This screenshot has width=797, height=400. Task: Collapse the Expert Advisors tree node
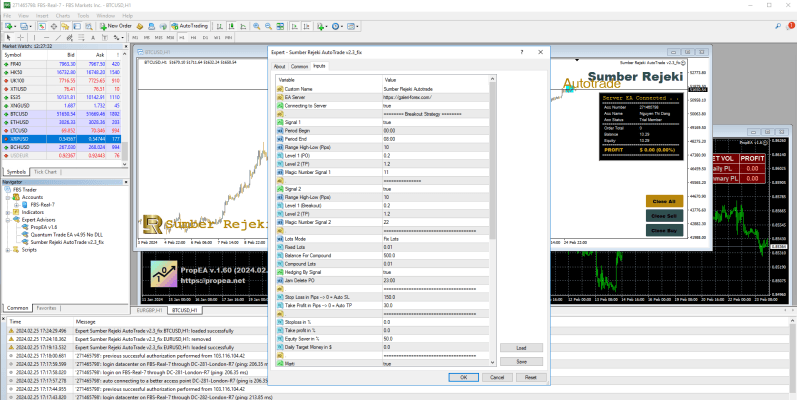point(8,220)
